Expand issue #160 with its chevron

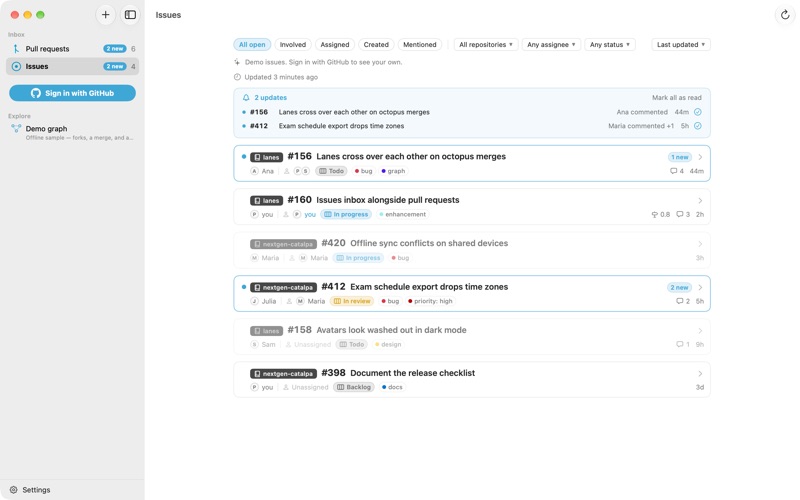point(700,201)
